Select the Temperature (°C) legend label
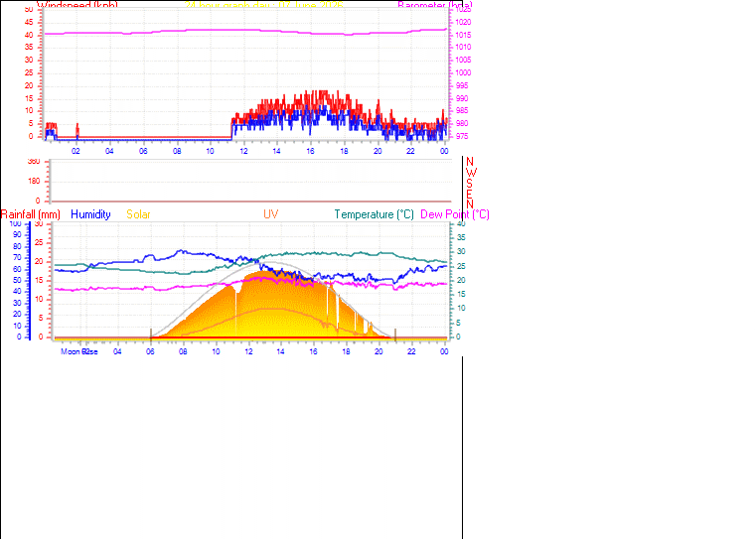This screenshot has height=539, width=756. (x=375, y=214)
